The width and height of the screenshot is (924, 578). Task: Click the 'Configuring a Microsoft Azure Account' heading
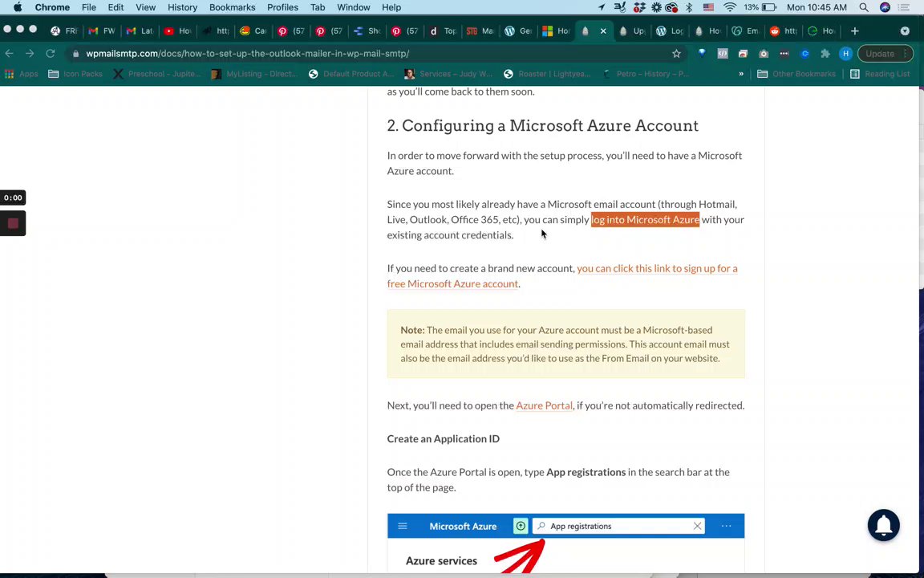tap(543, 125)
